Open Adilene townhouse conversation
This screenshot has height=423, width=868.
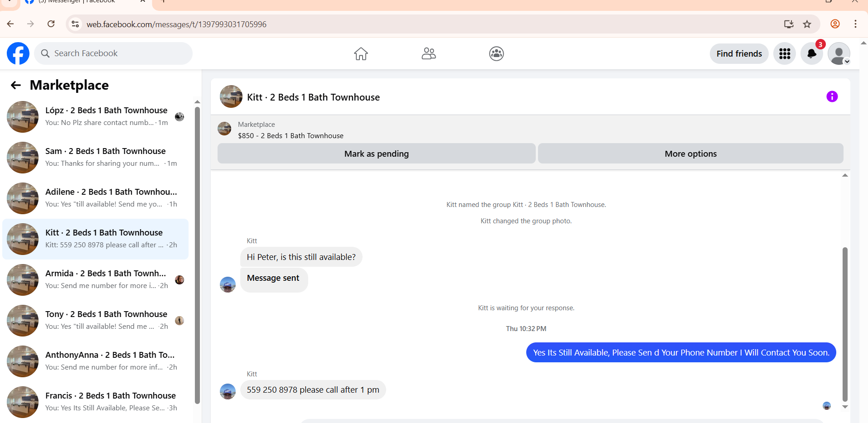point(96,198)
